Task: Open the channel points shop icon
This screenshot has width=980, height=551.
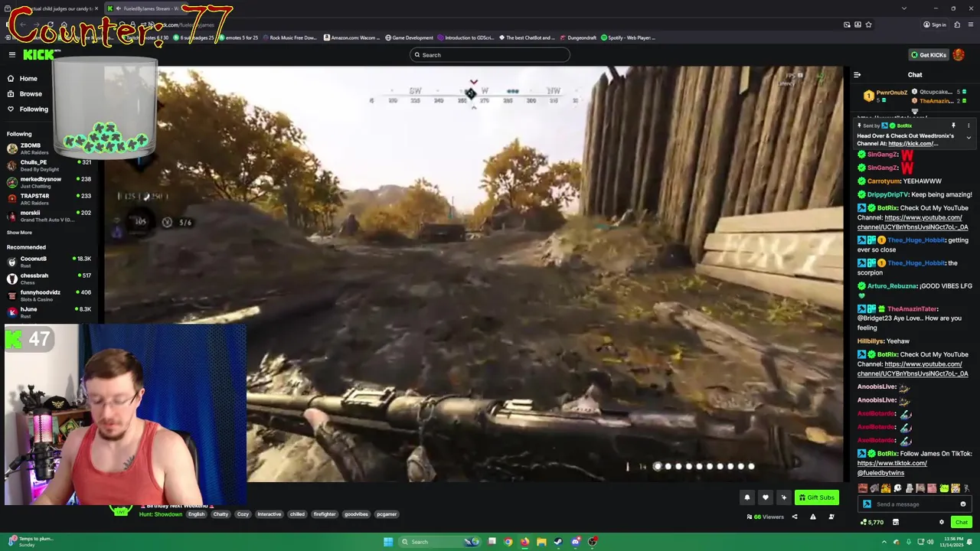Action: [x=895, y=522]
